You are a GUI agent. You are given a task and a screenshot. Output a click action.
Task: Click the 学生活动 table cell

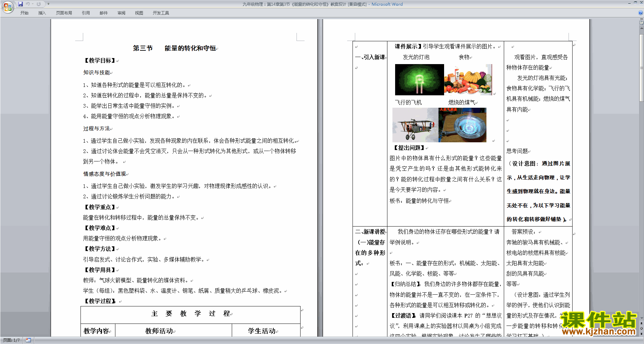262,331
